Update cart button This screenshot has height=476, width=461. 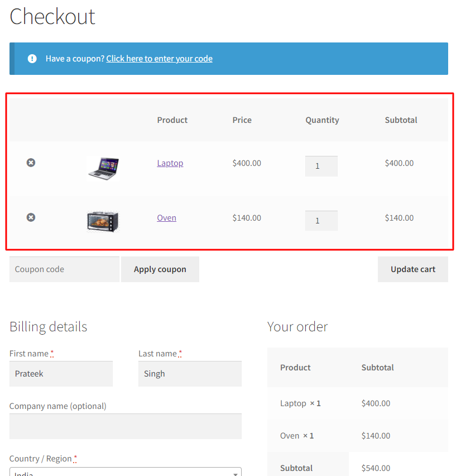[x=413, y=269]
